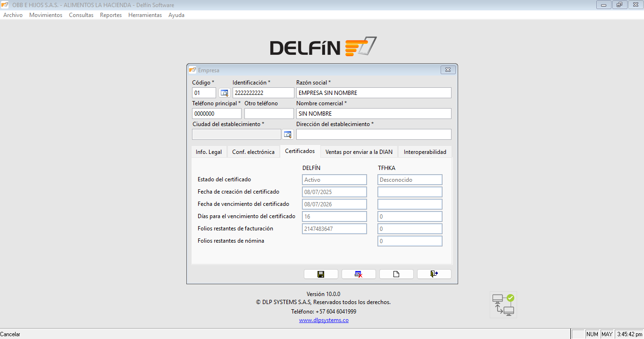The image size is (644, 339).
Task: Click the DELFÍN column header
Action: pos(312,168)
